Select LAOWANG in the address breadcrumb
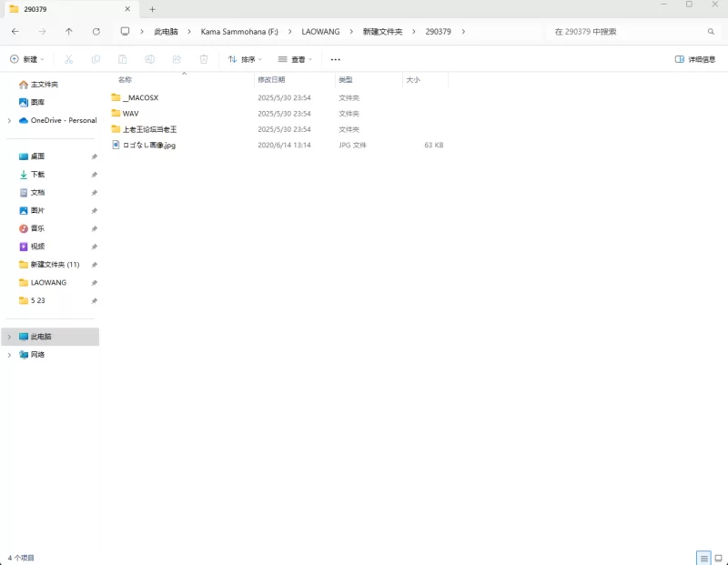Viewport: 728px width, 565px height. pos(321,32)
